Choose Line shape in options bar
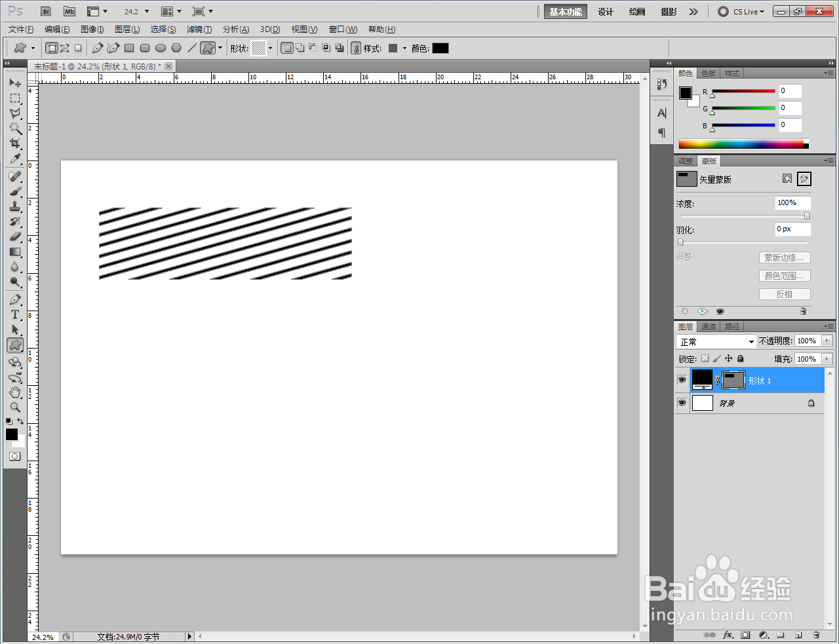 pyautogui.click(x=192, y=48)
